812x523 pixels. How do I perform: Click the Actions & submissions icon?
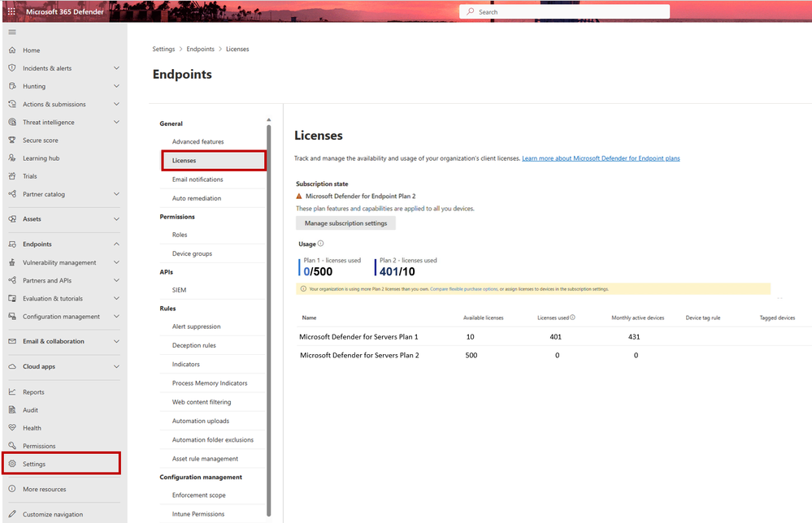12,104
